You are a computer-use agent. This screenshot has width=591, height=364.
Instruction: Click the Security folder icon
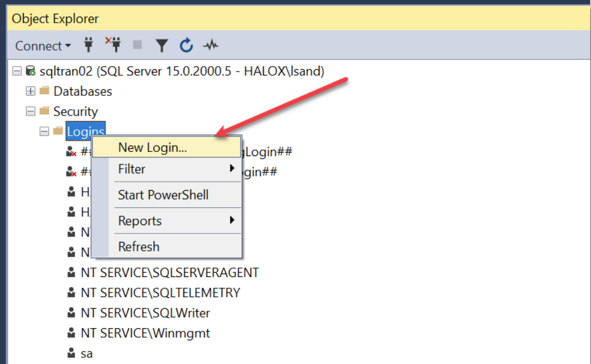pos(45,111)
